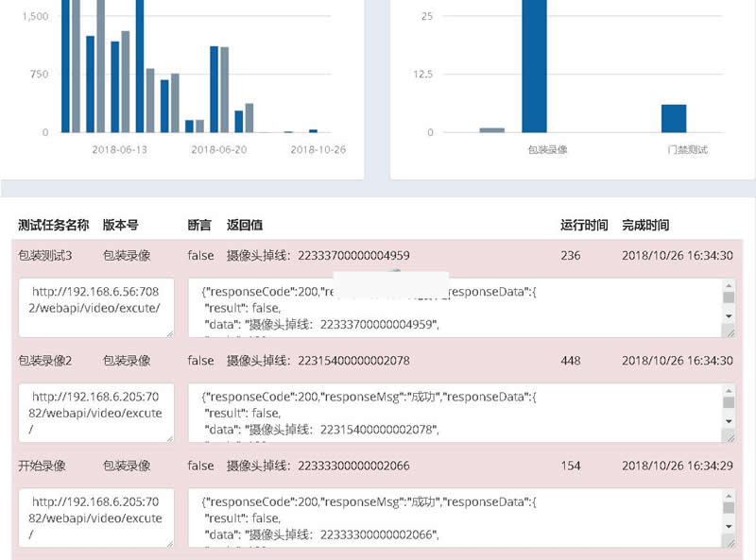Screen dimensions: 756x560
Task: Click the blue 包装录像 bar in right chart
Action: point(534,66)
